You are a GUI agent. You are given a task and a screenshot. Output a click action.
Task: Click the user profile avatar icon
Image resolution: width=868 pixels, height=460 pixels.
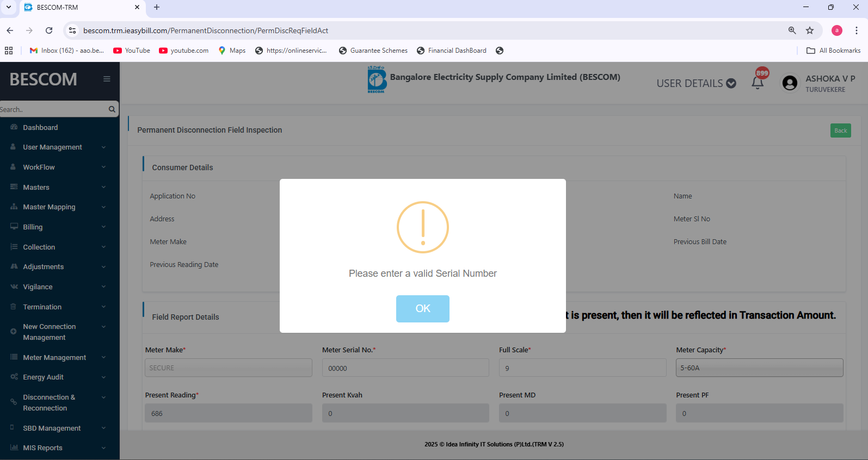click(790, 83)
